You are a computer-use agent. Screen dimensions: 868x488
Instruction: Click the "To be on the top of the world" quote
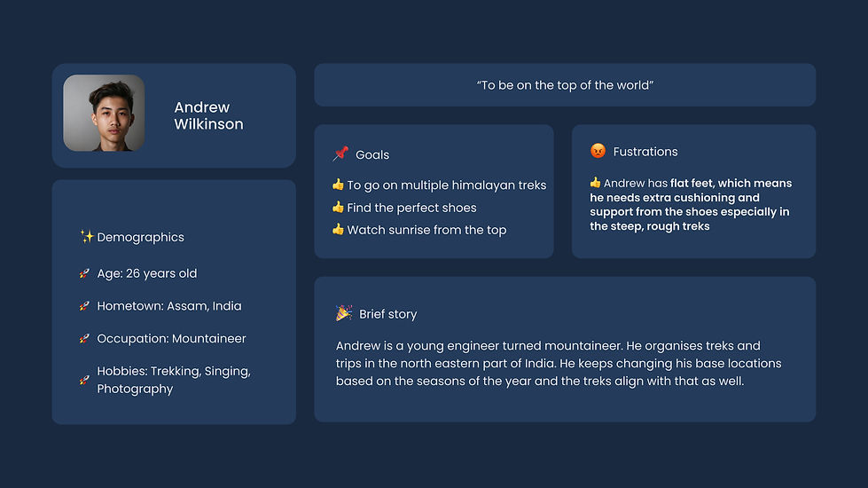pos(565,85)
